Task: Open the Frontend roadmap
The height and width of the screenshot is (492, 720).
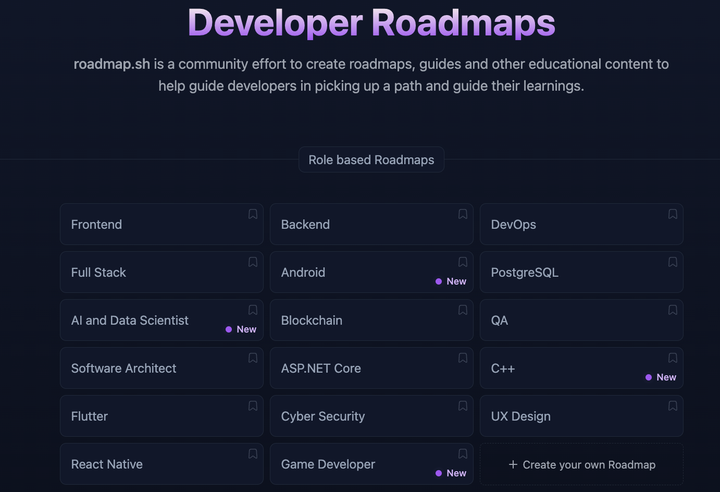Action: (x=162, y=224)
